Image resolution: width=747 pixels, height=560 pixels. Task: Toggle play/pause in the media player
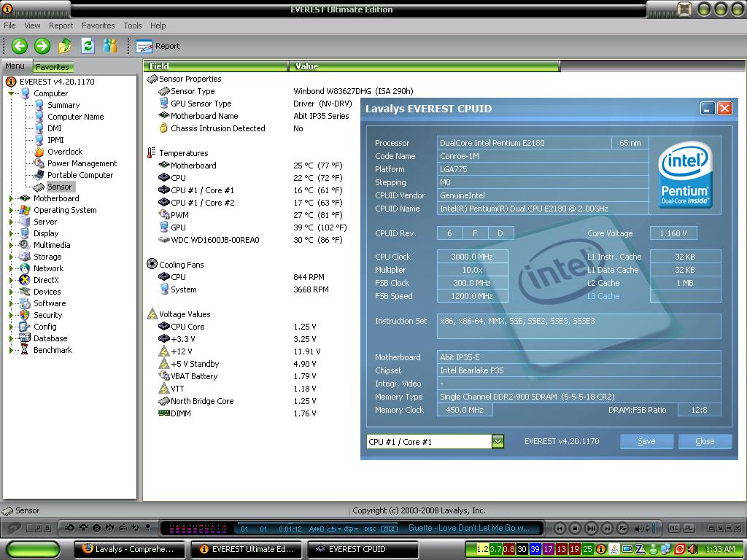pyautogui.click(x=591, y=528)
